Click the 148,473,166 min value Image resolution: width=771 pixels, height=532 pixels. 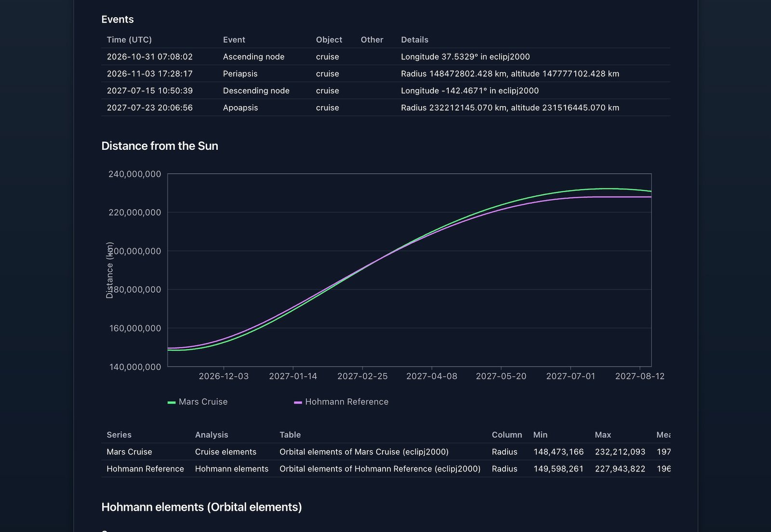point(558,452)
